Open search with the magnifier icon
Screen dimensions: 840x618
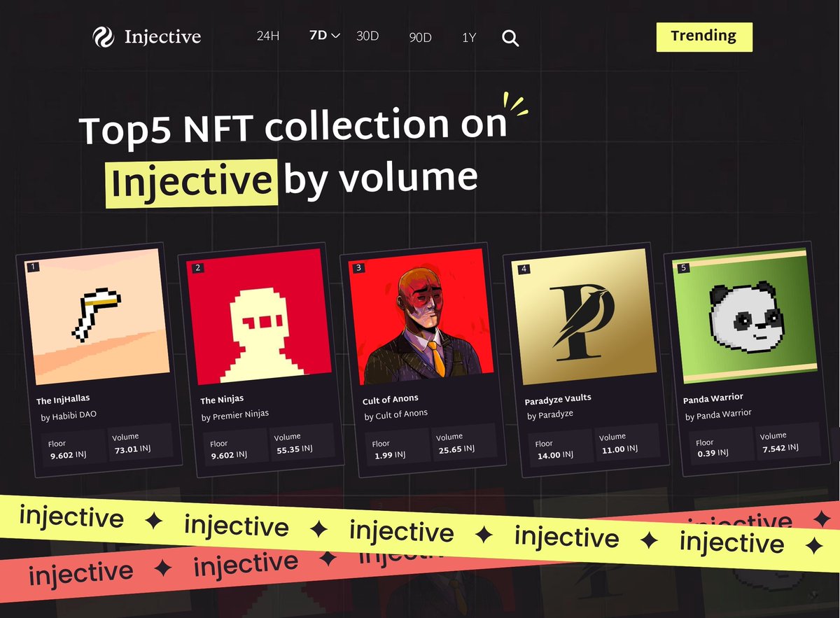pyautogui.click(x=510, y=38)
